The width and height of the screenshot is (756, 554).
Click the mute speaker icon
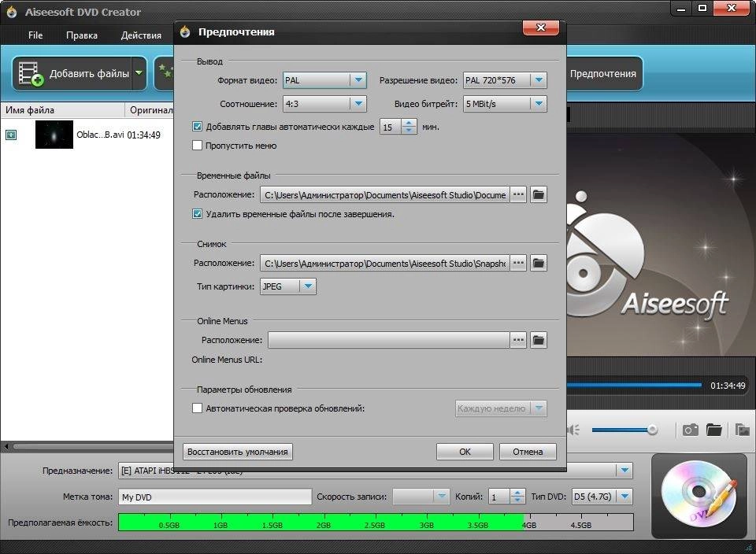point(574,430)
